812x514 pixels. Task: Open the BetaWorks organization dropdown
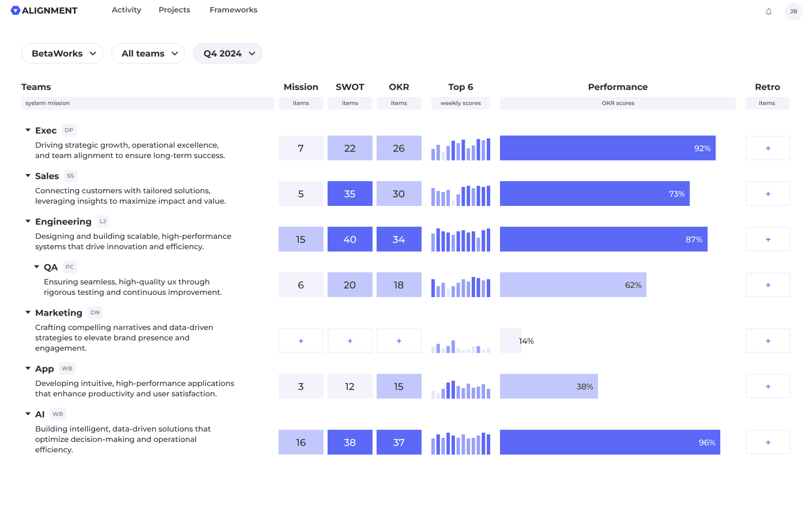pyautogui.click(x=62, y=54)
